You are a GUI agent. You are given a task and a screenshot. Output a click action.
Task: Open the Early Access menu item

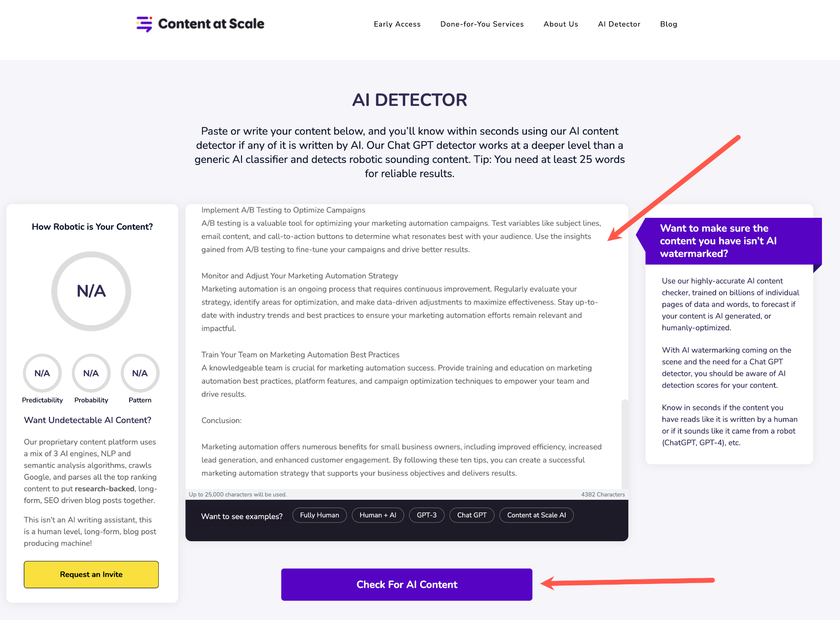398,24
